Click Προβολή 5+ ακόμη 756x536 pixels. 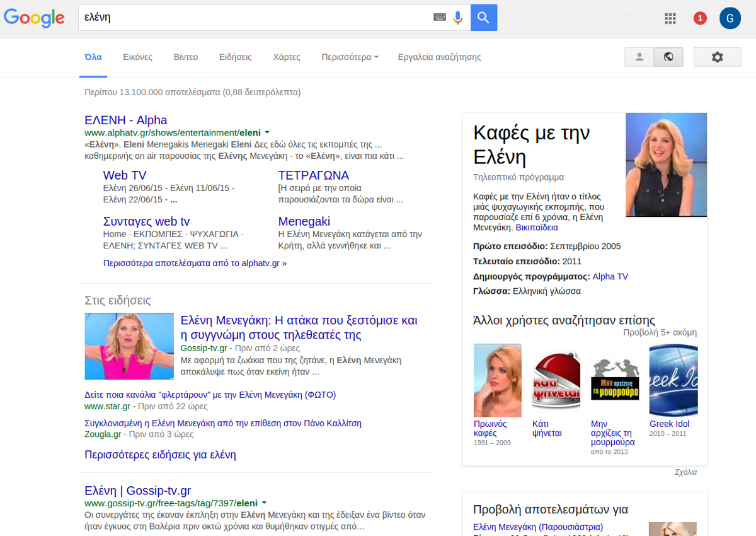coord(660,332)
